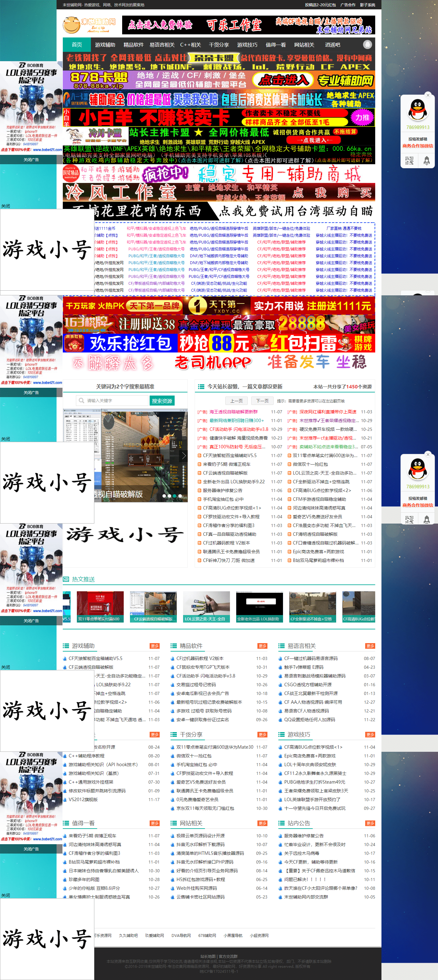
Task: Open the 逍遥吧 navigation menu item
Action: (332, 45)
